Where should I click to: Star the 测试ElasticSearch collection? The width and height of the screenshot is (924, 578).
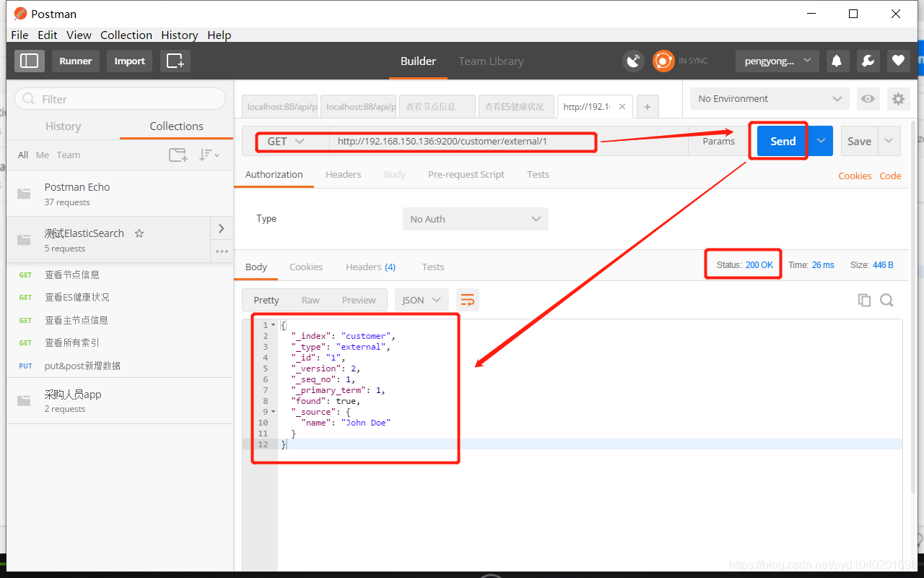click(139, 233)
